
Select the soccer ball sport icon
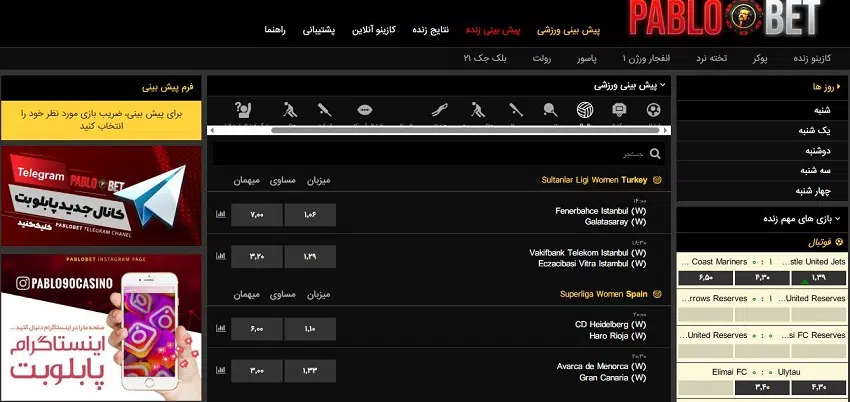[x=653, y=111]
